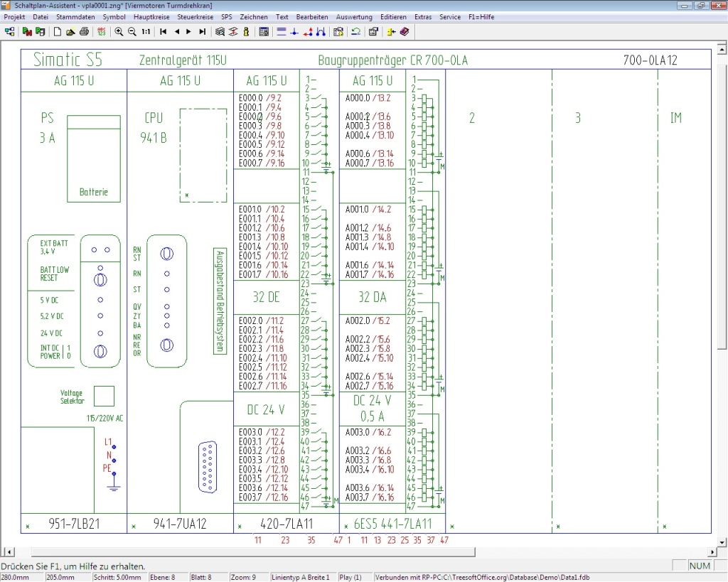Viewport: 728px width, 582px height.
Task: Click the help book icon
Action: click(x=404, y=31)
